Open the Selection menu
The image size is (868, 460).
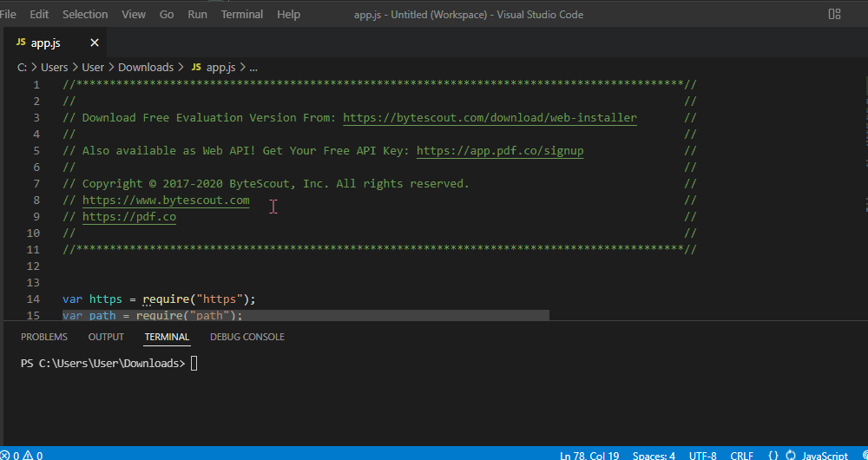tap(85, 15)
